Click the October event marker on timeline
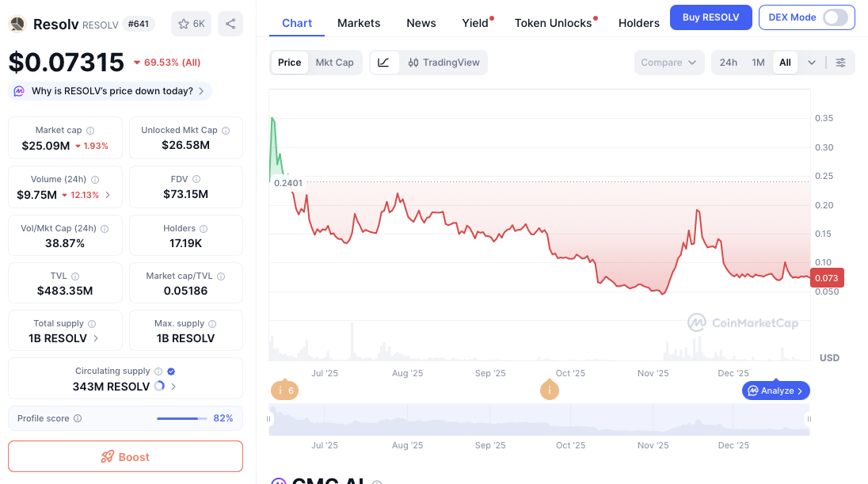The height and width of the screenshot is (484, 868). click(549, 391)
